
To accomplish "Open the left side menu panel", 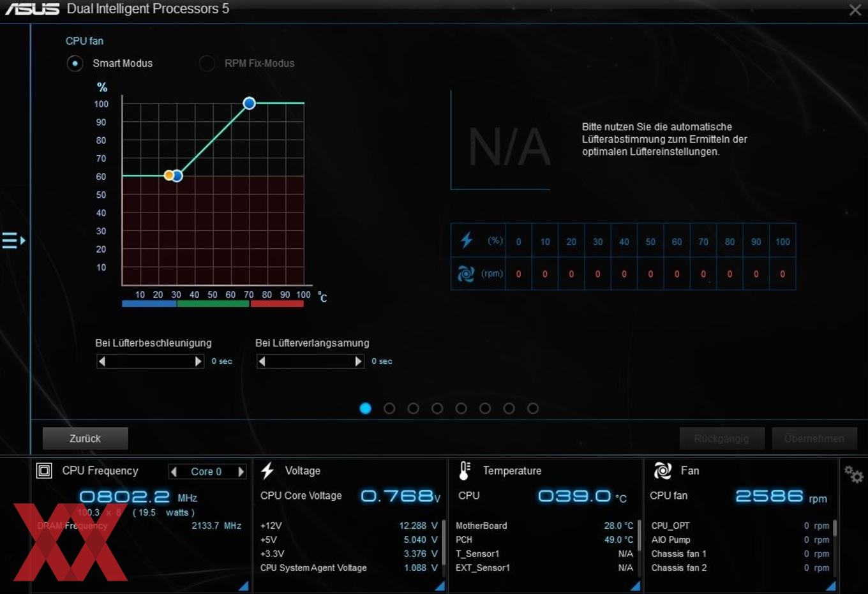I will coord(13,241).
